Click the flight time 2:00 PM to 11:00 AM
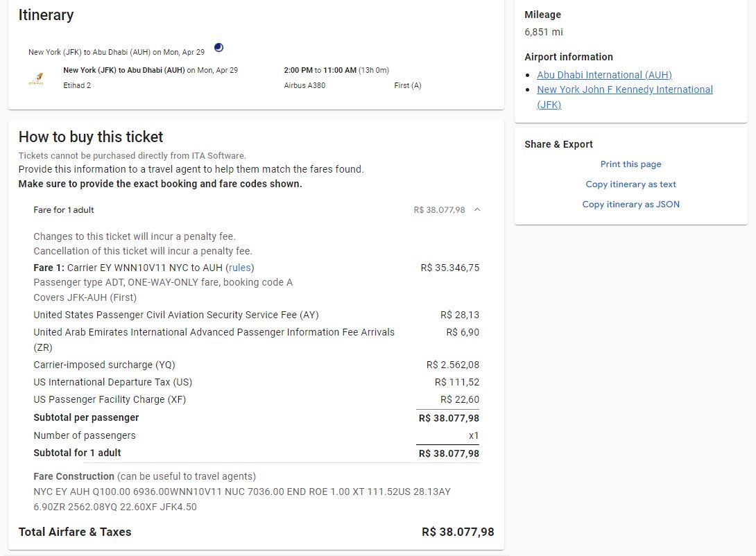 coord(320,70)
